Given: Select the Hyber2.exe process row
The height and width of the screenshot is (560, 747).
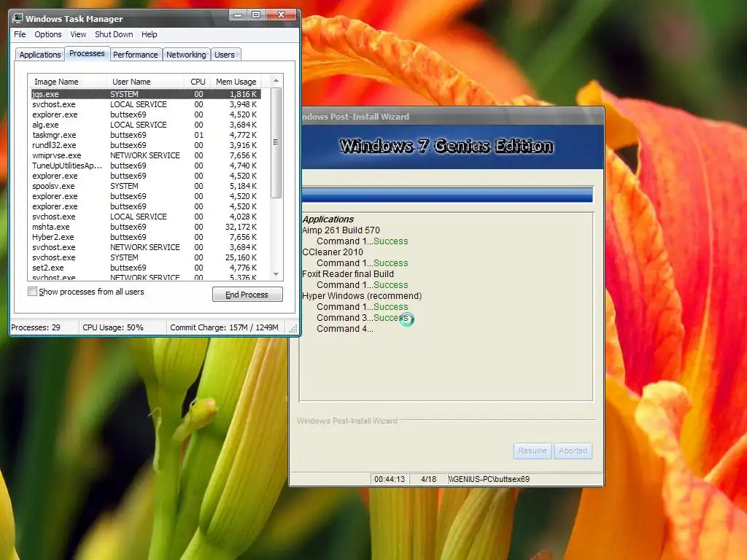Looking at the screenshot, I should (x=146, y=237).
